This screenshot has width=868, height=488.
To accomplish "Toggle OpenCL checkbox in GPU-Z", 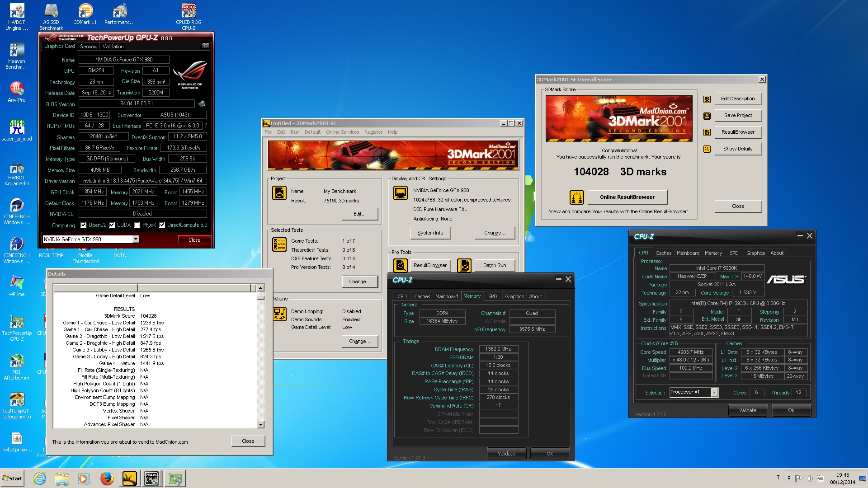I will [x=83, y=225].
